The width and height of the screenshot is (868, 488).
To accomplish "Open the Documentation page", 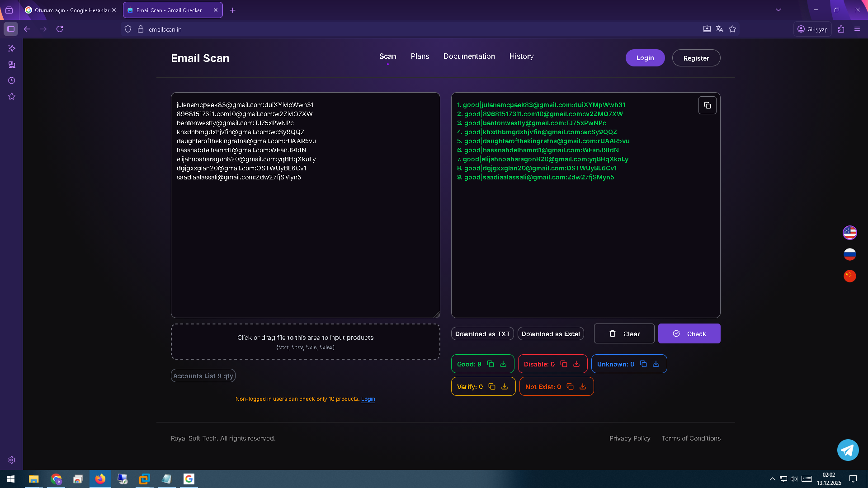I will tap(469, 56).
